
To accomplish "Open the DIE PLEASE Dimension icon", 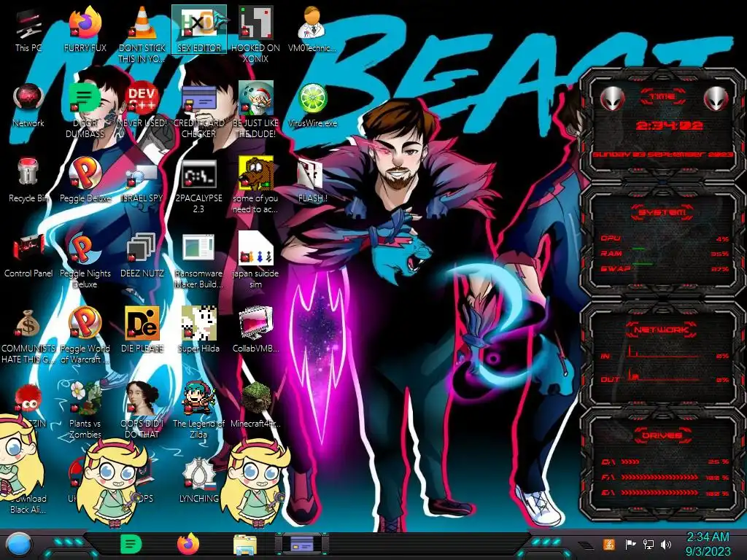I will pyautogui.click(x=142, y=330).
